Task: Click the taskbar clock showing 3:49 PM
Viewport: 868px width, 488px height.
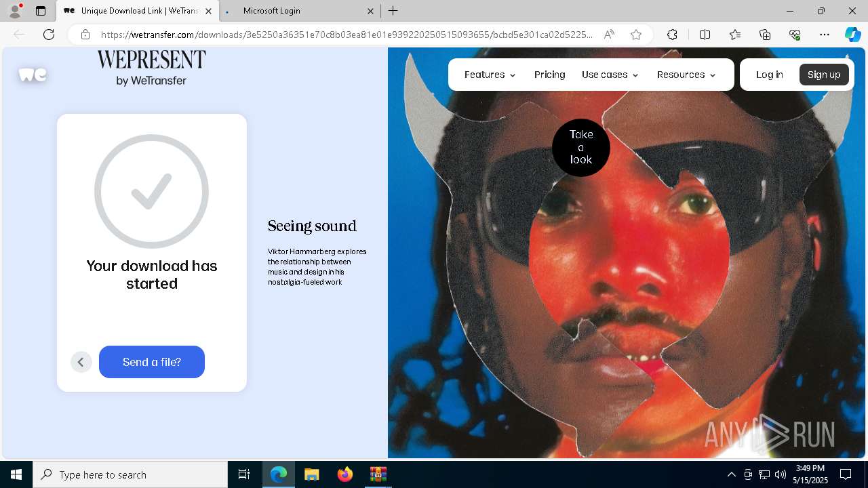Action: click(811, 474)
